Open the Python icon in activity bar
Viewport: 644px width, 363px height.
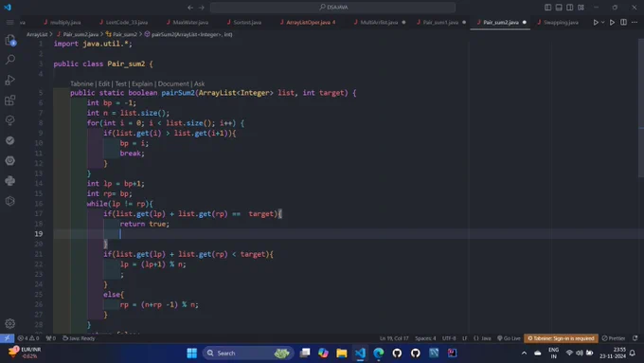tap(10, 180)
